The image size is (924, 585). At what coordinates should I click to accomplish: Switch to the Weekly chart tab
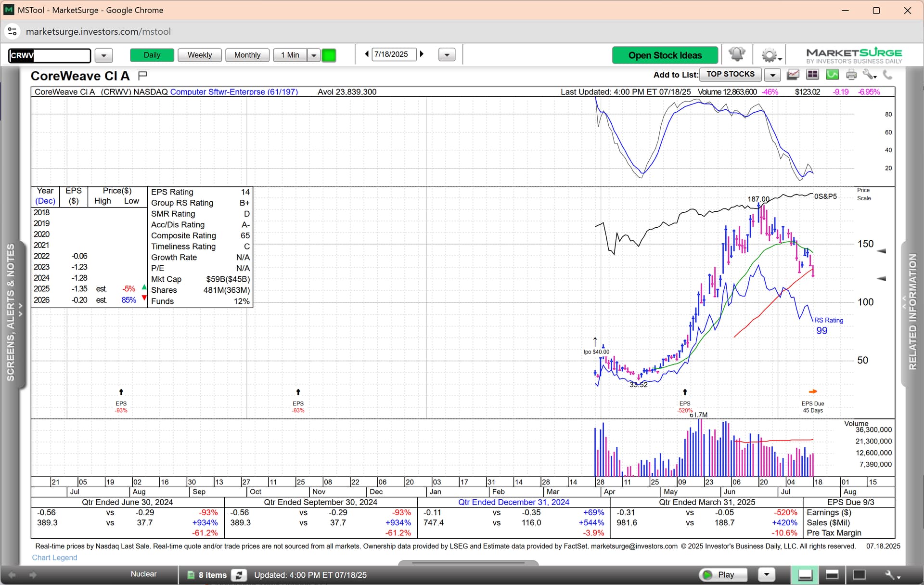coord(199,55)
